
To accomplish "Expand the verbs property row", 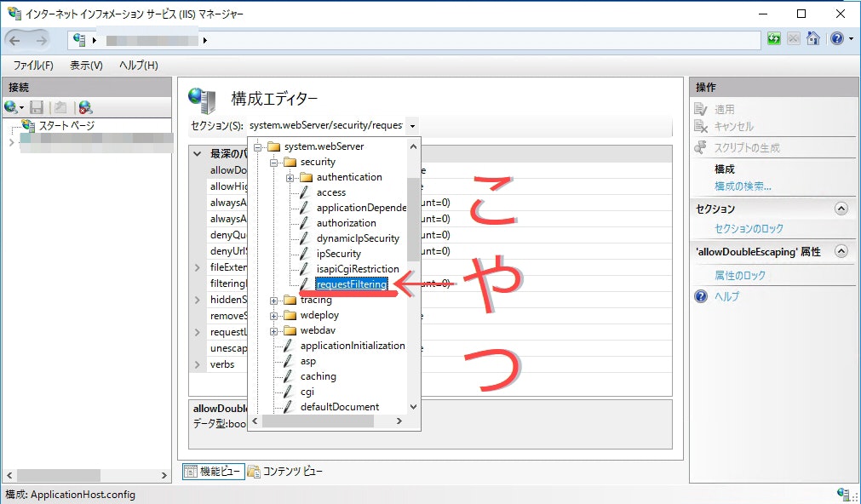I will [197, 364].
